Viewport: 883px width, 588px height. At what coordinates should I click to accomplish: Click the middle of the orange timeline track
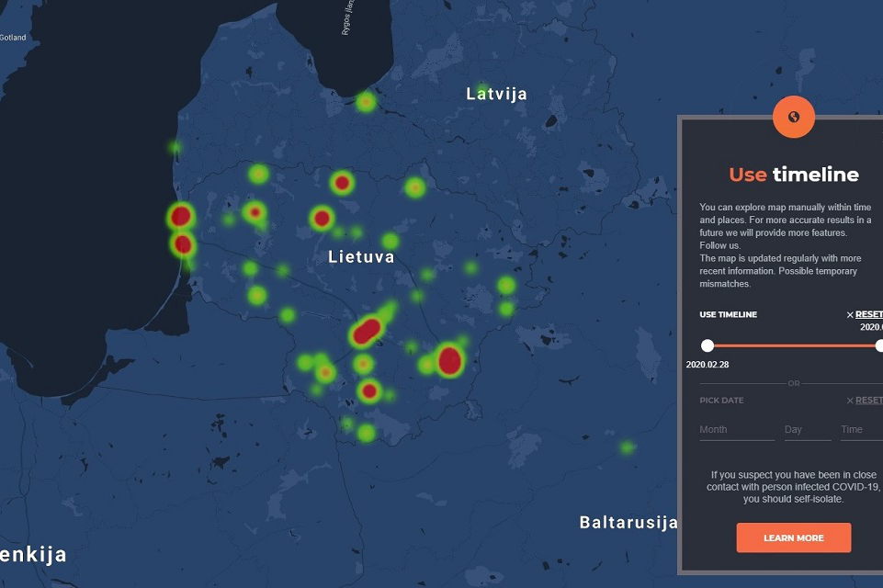[x=794, y=345]
